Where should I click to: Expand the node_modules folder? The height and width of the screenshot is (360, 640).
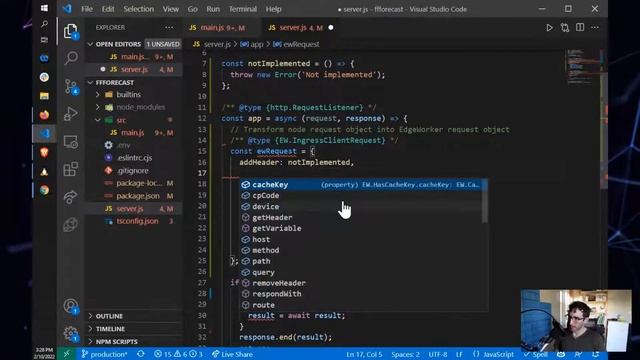pos(133,107)
